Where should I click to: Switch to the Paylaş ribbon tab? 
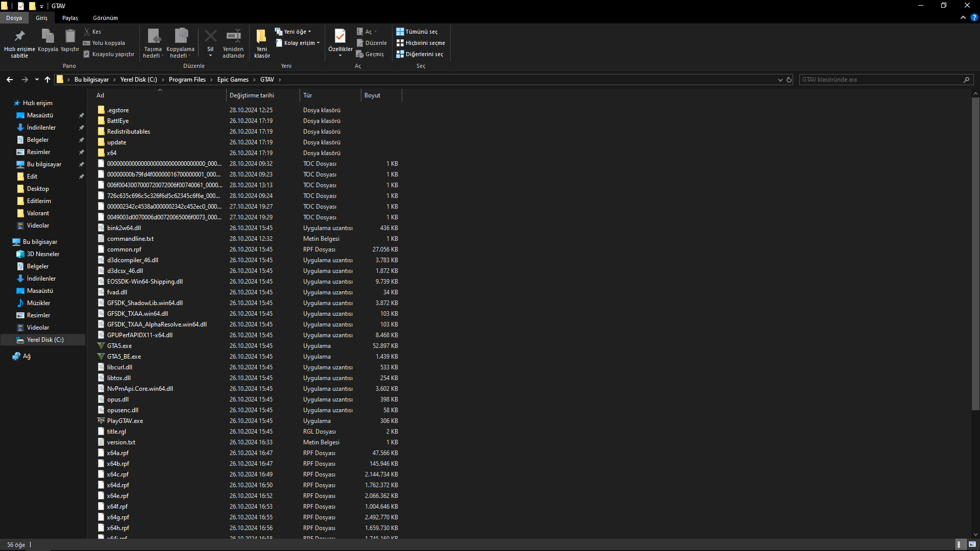70,18
